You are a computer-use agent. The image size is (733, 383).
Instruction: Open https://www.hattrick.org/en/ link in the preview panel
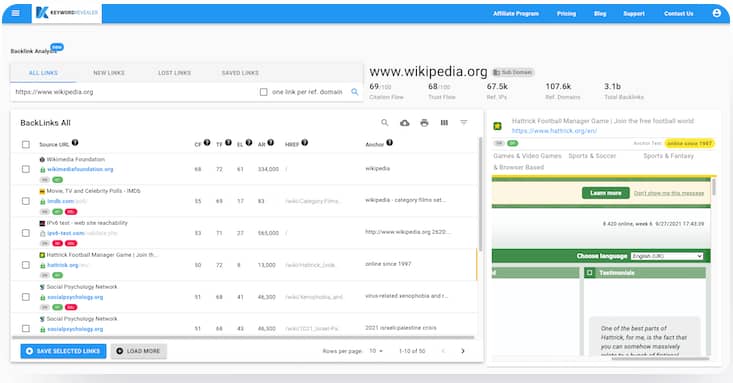(554, 131)
